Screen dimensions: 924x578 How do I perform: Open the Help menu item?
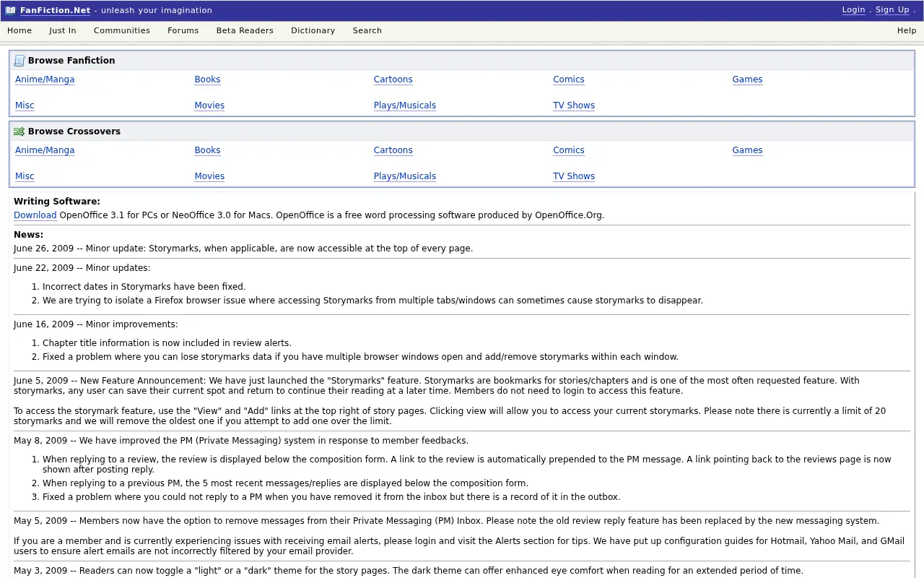[907, 30]
